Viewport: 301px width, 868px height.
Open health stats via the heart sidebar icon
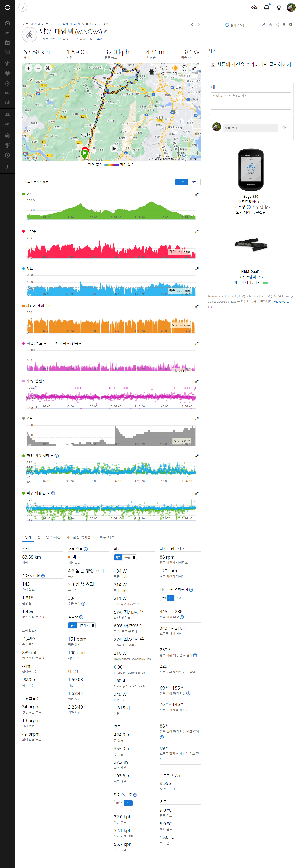pos(7,74)
